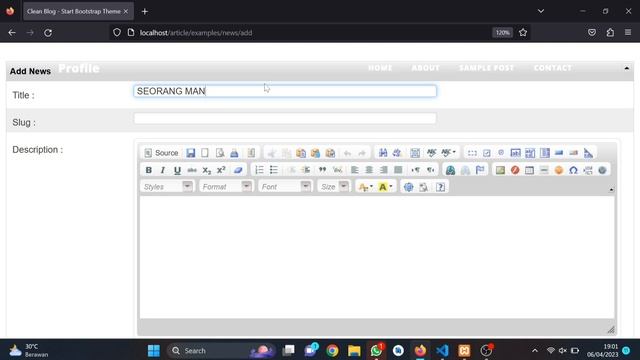Toggle Superscript formatting

tap(221, 170)
